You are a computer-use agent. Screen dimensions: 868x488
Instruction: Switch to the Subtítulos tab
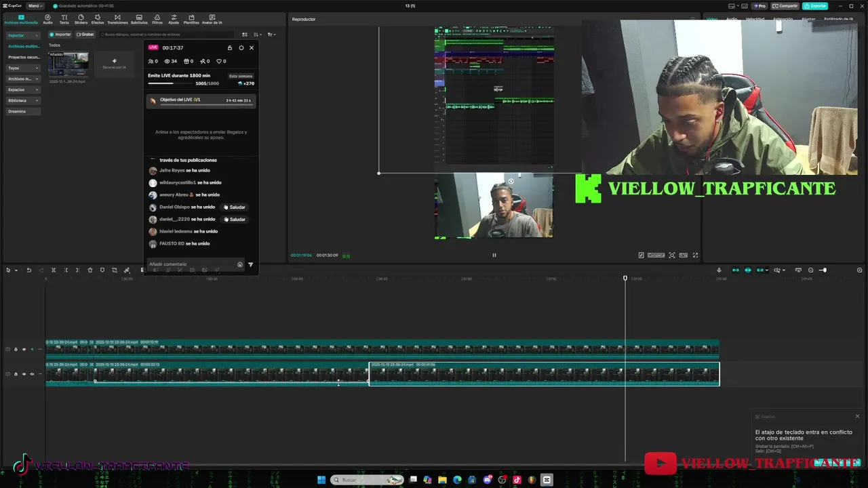coord(139,19)
